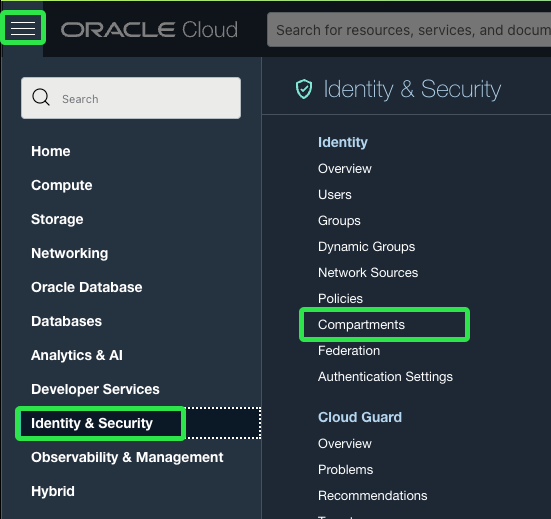This screenshot has width=551, height=519.
Task: Open the Hybrid category
Action: [53, 491]
